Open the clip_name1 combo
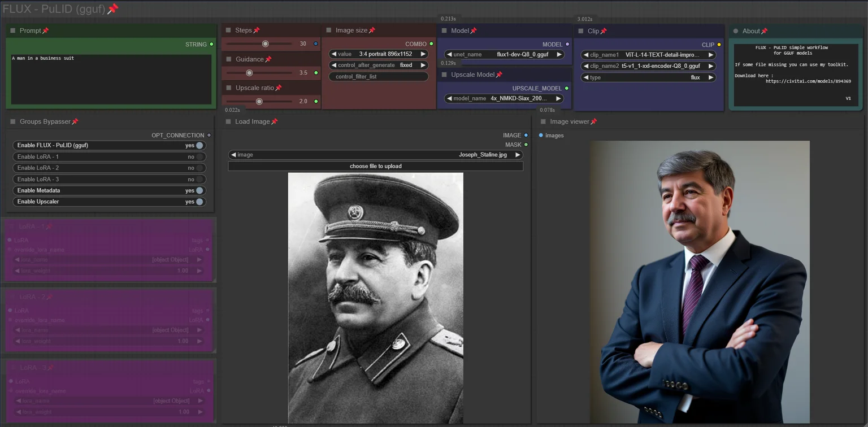The image size is (868, 427). [x=649, y=55]
